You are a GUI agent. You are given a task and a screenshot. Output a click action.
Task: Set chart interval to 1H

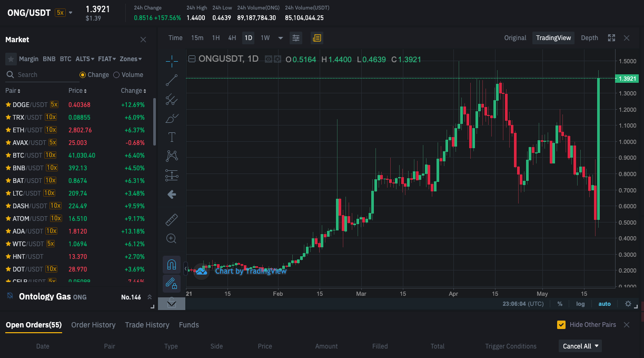tap(216, 38)
